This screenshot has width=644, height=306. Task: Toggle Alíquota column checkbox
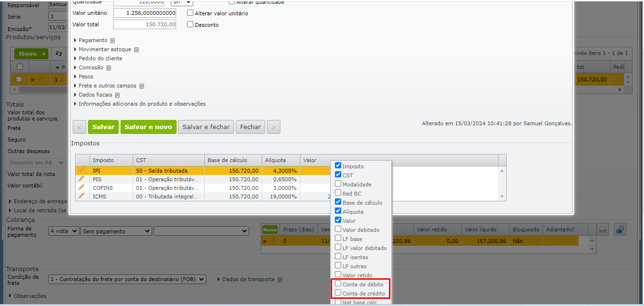[x=338, y=211]
